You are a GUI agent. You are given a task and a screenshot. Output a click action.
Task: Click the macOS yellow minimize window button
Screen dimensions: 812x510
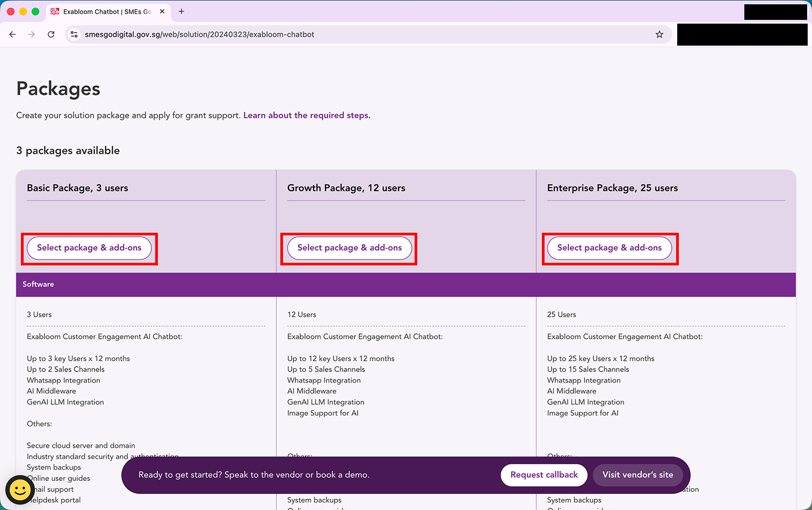pyautogui.click(x=23, y=11)
